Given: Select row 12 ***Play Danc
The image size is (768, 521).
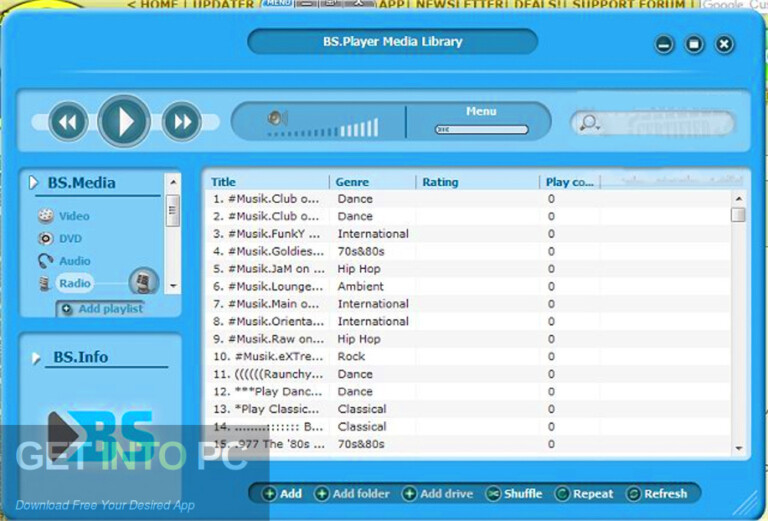Looking at the screenshot, I should point(468,392).
